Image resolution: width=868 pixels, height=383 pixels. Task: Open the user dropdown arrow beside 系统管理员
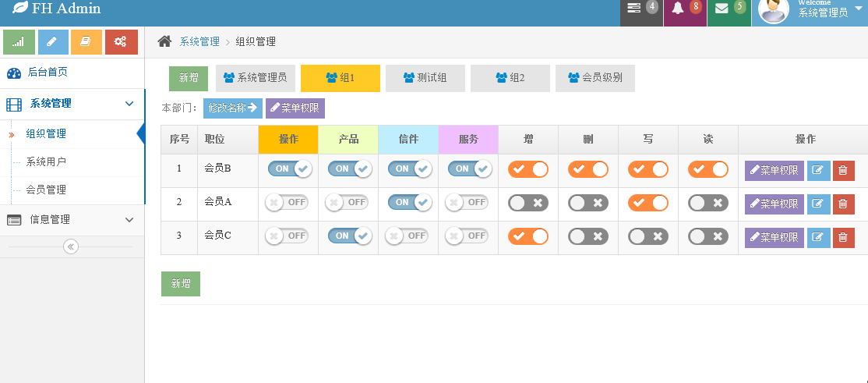tap(859, 8)
